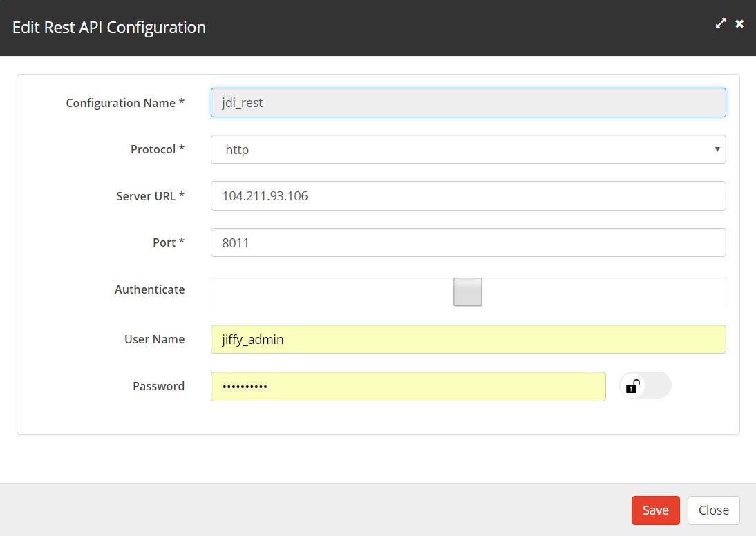Close the Edit Rest API Configuration dialog
The width and height of the screenshot is (756, 536).
click(739, 23)
